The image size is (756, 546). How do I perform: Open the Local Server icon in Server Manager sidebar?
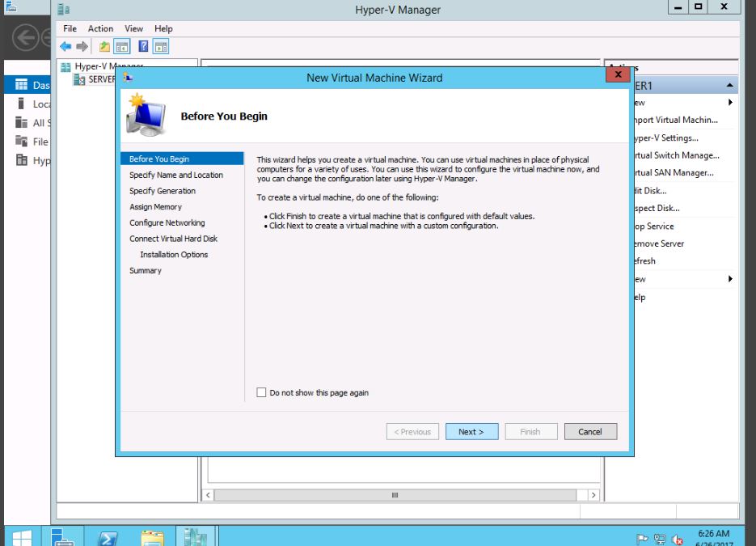tap(21, 104)
